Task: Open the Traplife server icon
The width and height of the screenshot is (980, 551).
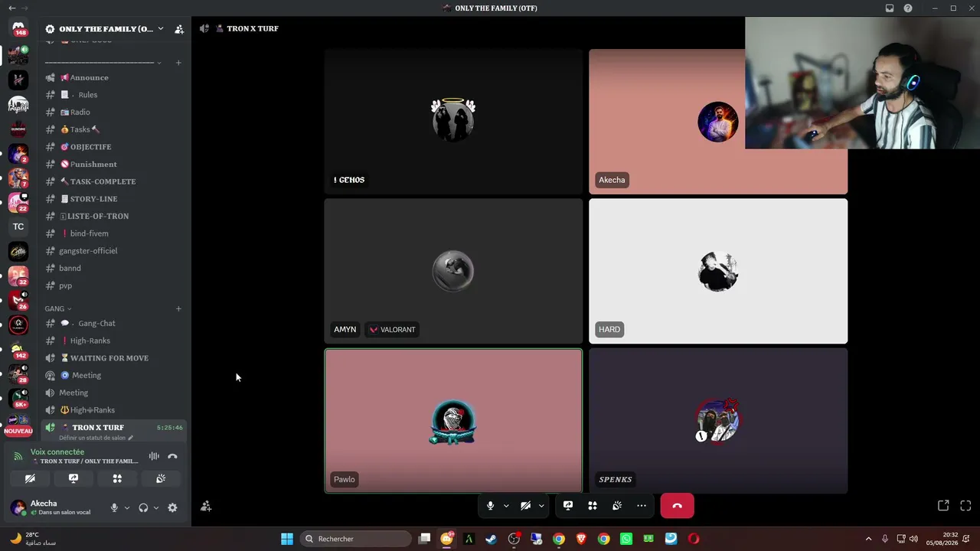Action: click(18, 104)
